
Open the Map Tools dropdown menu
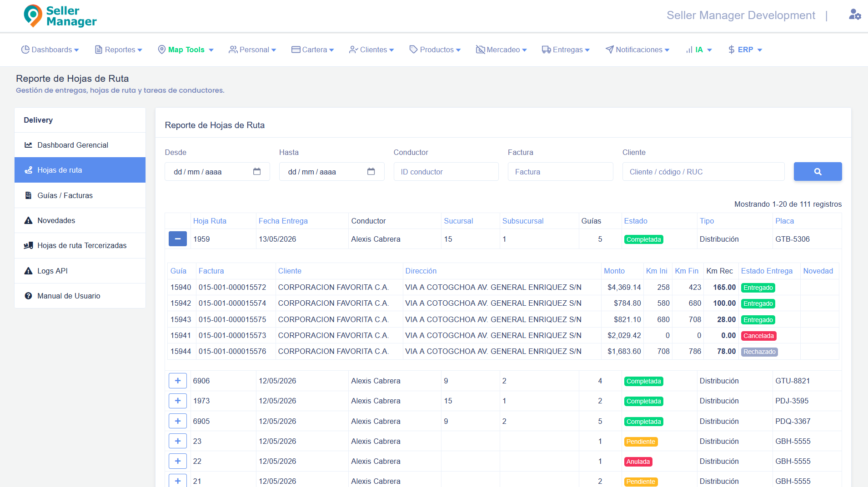click(186, 50)
